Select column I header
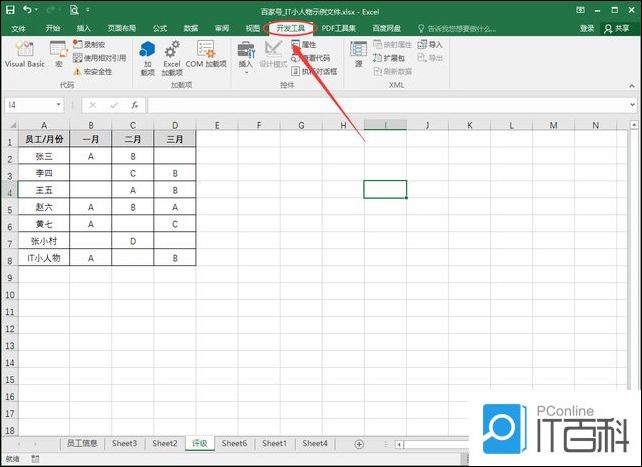Viewport: 642px width, 467px height. pyautogui.click(x=385, y=125)
